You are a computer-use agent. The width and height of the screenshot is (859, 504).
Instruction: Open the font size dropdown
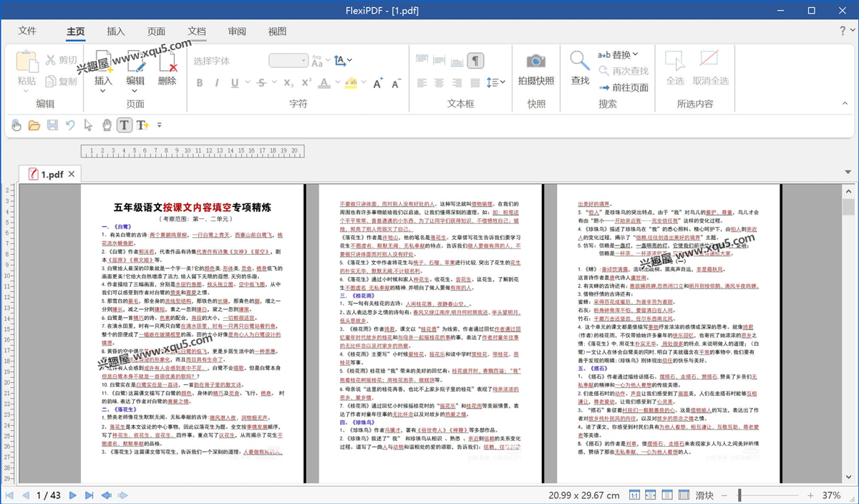304,61
